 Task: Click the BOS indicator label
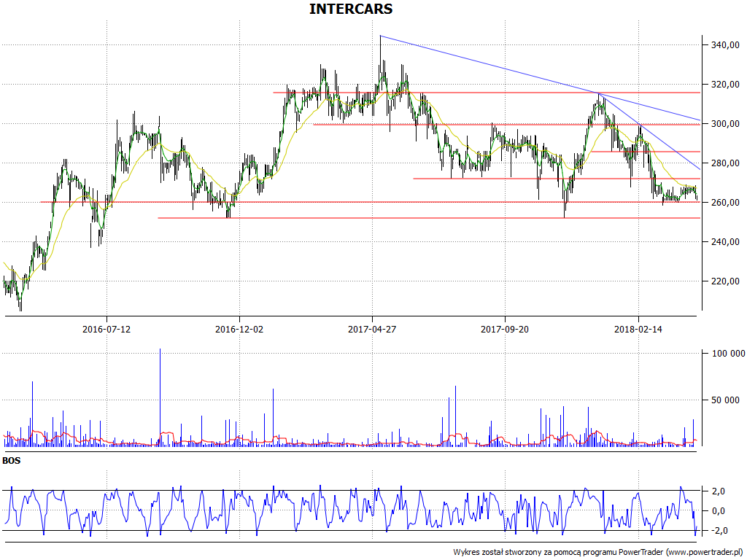(12, 461)
